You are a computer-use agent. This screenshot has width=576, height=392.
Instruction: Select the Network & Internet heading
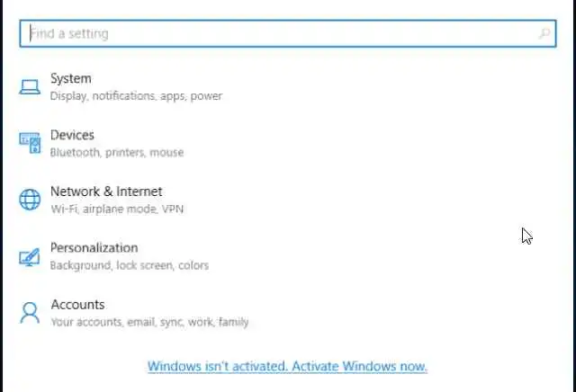[x=106, y=192]
